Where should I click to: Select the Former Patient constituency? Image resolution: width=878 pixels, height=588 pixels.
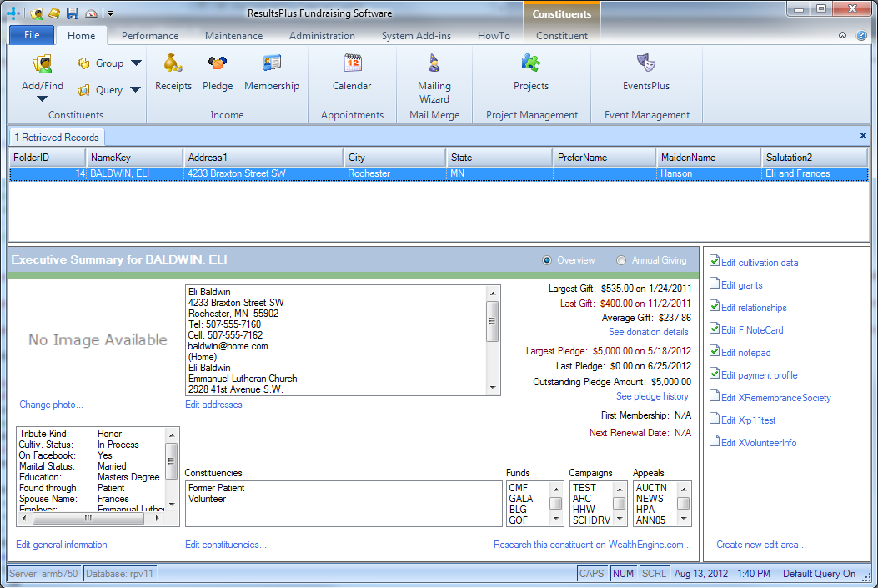pyautogui.click(x=216, y=488)
